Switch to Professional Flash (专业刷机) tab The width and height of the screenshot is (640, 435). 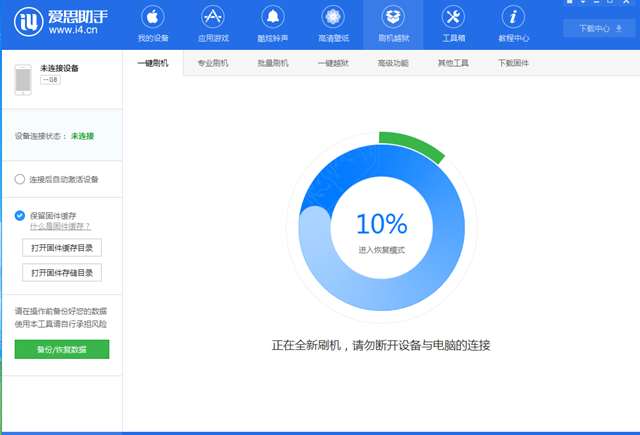(x=212, y=63)
